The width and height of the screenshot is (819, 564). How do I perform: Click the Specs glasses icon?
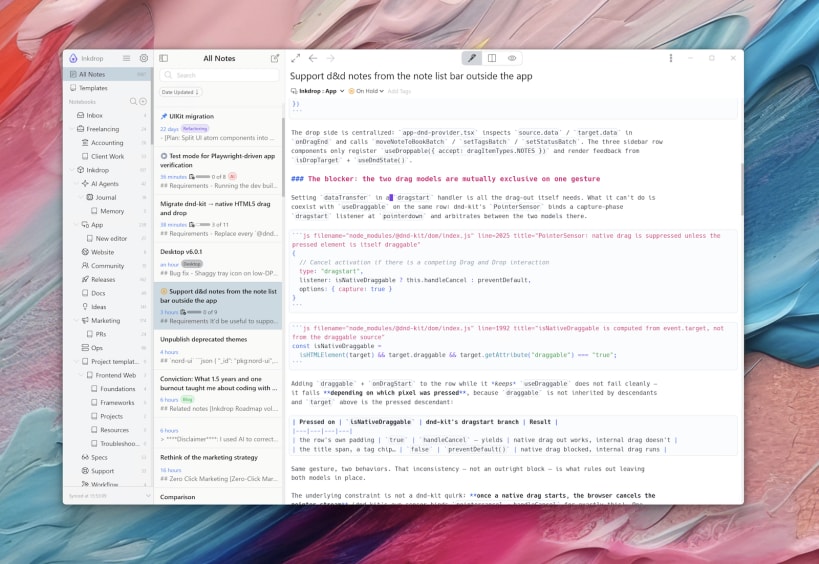pos(85,457)
